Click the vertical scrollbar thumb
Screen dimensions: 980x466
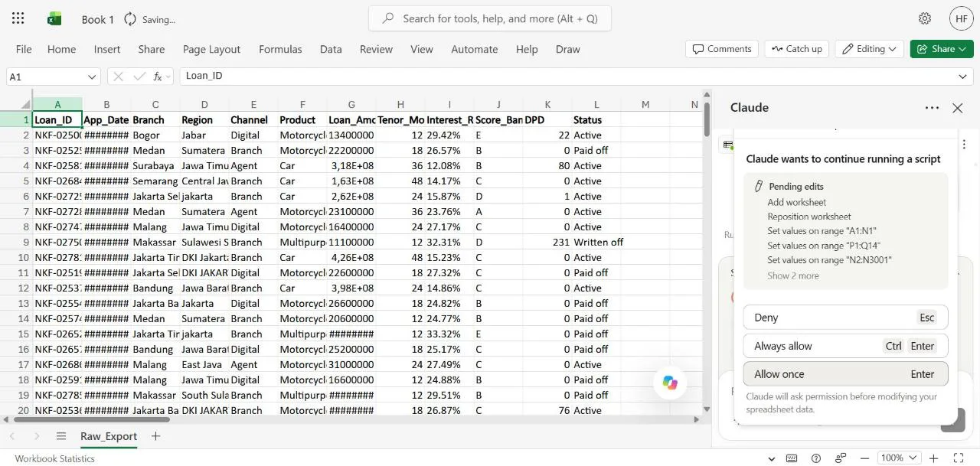[x=707, y=119]
